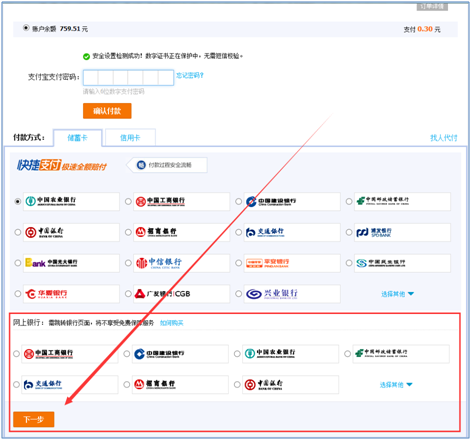Screen dimensions: 472x440
Task: Select radio button beside 交通银行 under 网上银行
Action: pos(16,384)
